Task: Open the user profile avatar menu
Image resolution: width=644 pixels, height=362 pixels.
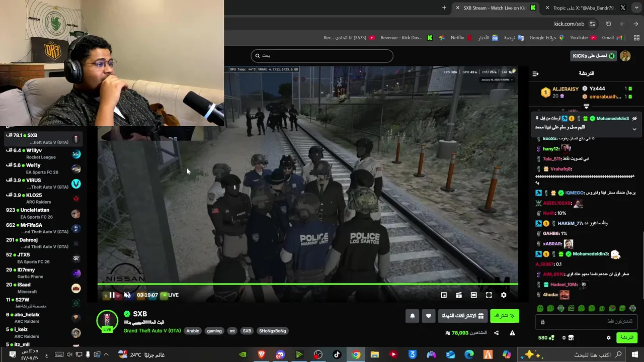Action: pos(625,56)
